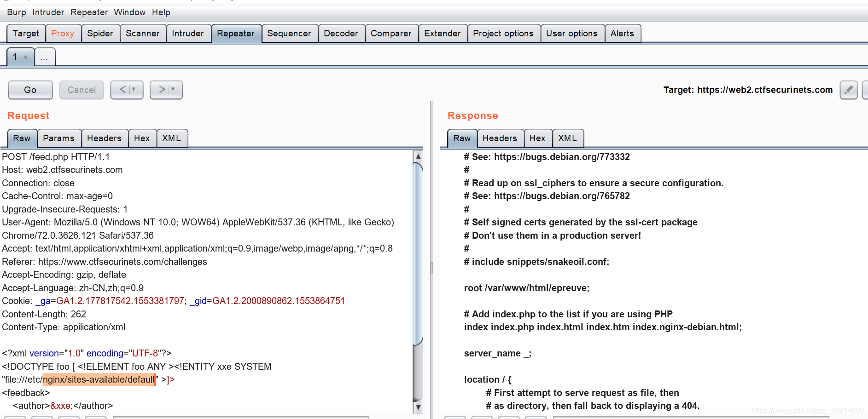This screenshot has width=868, height=419.
Task: Open the Burp menu
Action: (17, 12)
